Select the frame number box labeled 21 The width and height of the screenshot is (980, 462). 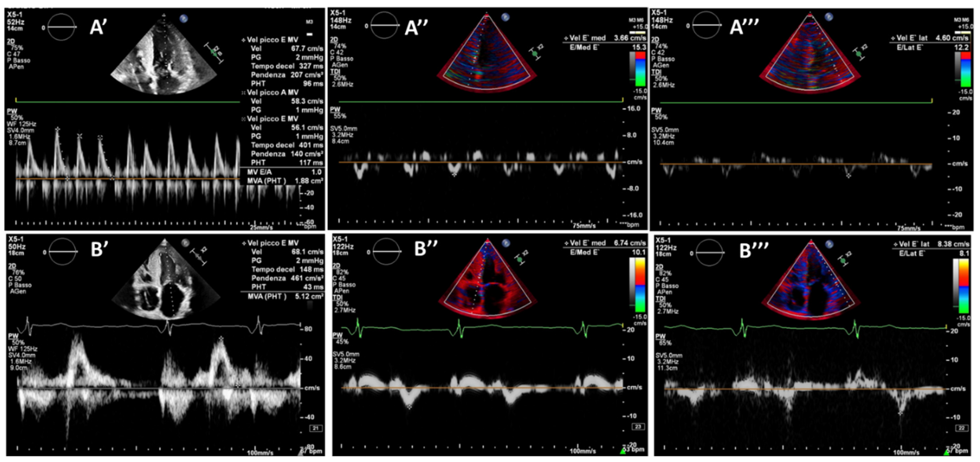pyautogui.click(x=316, y=428)
